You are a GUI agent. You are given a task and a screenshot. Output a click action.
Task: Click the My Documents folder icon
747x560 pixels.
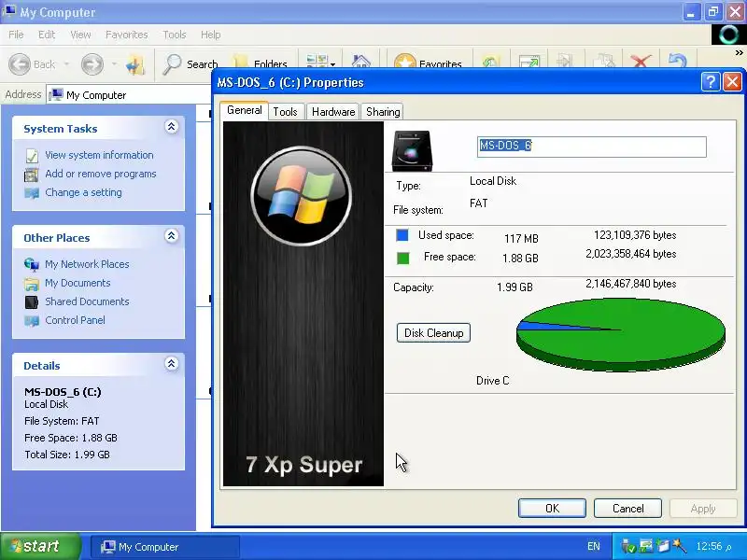(32, 284)
